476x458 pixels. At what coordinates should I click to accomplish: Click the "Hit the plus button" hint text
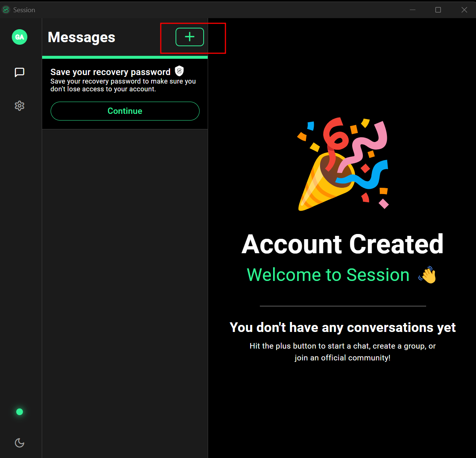pos(343,352)
